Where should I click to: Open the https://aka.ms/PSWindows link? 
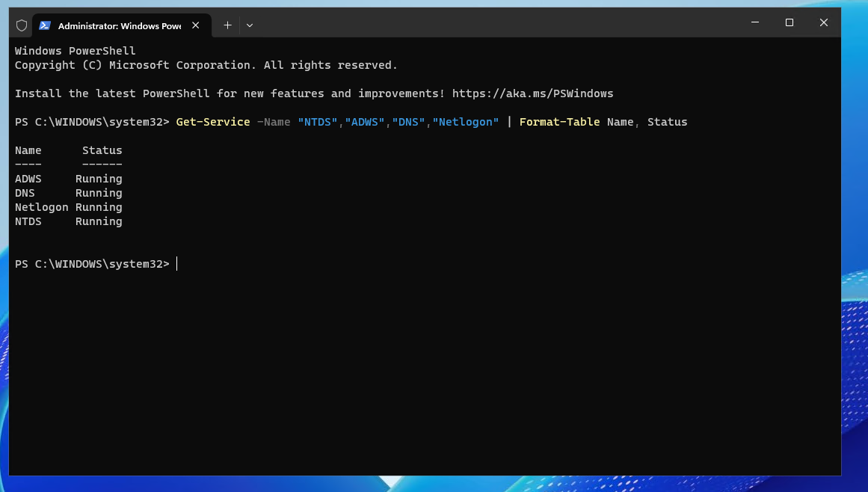point(532,93)
